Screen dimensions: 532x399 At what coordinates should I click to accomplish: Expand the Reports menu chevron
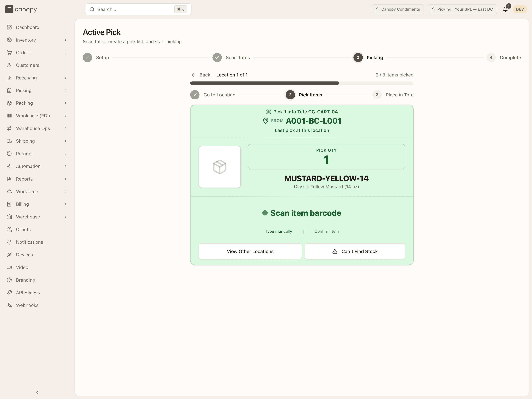point(65,179)
